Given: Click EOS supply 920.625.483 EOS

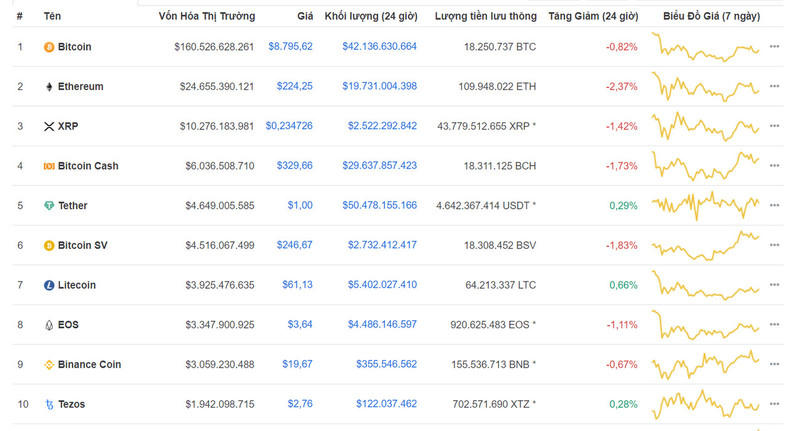Looking at the screenshot, I should (x=490, y=325).
